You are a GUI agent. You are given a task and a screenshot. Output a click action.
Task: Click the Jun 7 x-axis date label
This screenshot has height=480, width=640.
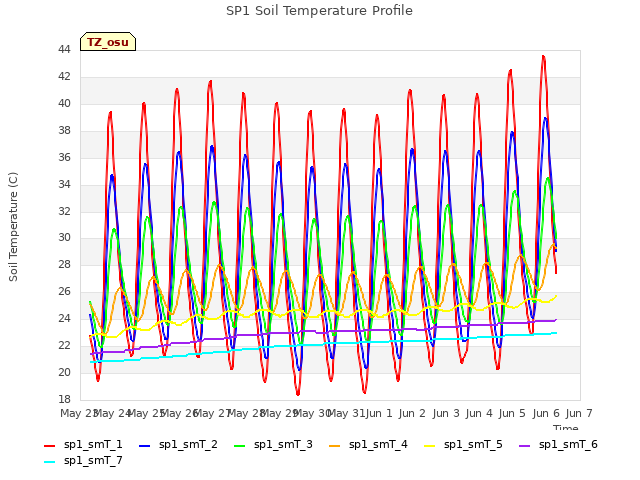[579, 413]
